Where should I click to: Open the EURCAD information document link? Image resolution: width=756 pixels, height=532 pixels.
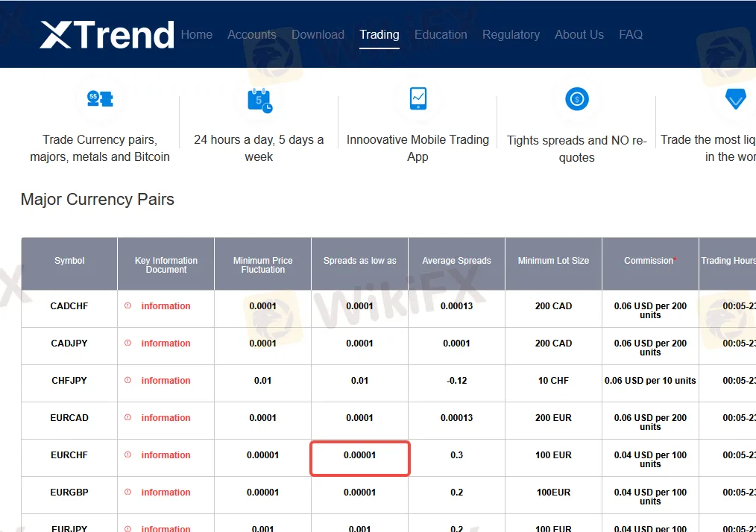[x=166, y=418]
